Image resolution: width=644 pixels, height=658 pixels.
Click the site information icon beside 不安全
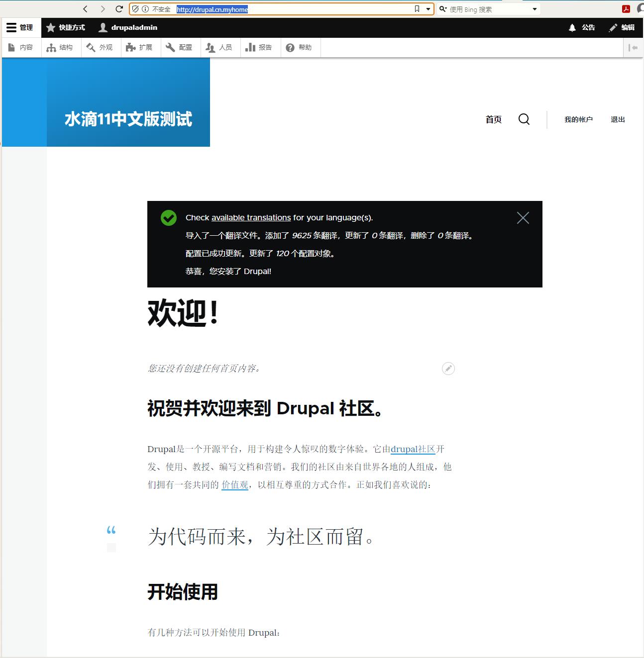tap(145, 9)
